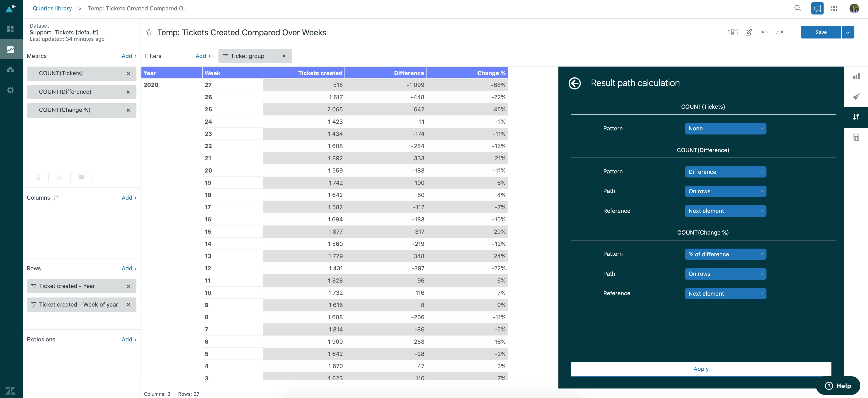
Task: Click the Apply button
Action: (701, 369)
